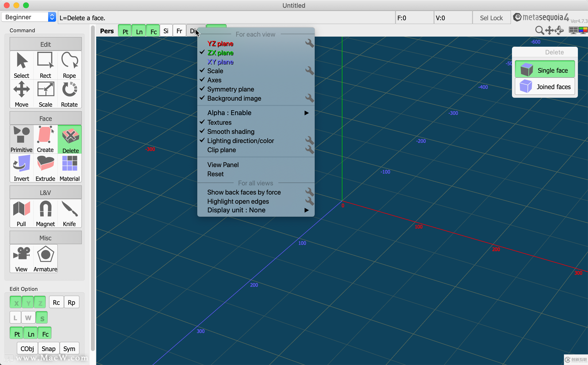Select Single face delete mode
Image resolution: width=588 pixels, height=365 pixels.
(x=545, y=70)
